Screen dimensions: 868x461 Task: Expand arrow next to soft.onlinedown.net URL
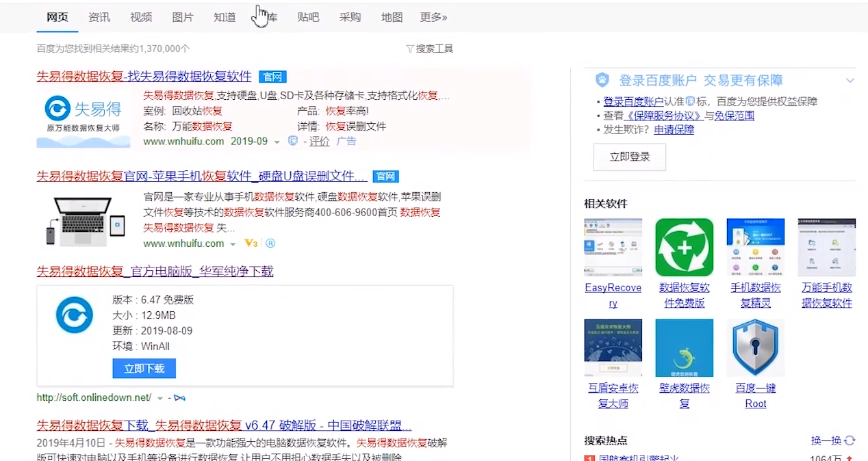tap(159, 398)
